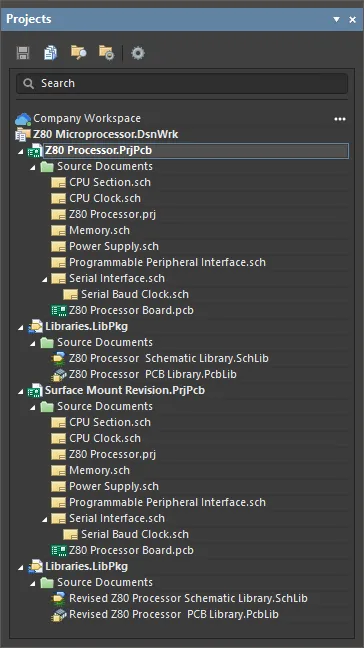Select Revised Z80 Processor PCB Library.PcbLib
This screenshot has width=364, height=648.
[174, 614]
